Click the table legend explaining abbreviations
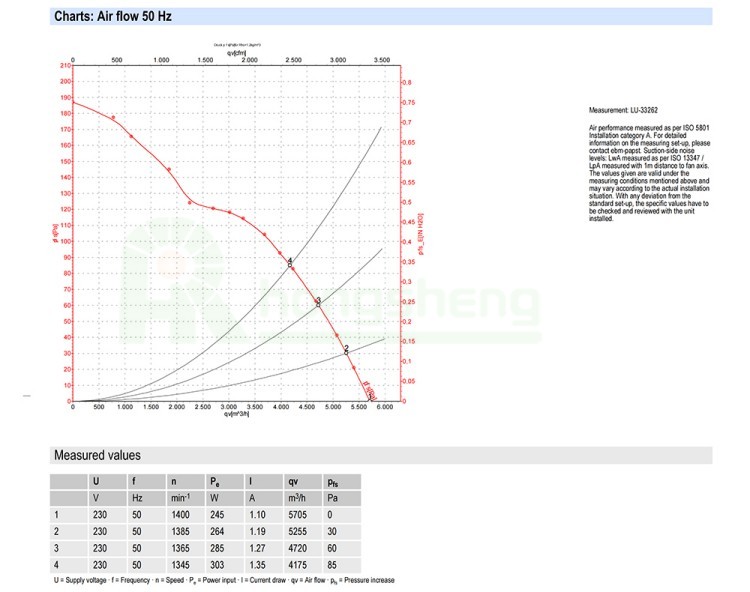The height and width of the screenshot is (592, 750). coord(224,580)
